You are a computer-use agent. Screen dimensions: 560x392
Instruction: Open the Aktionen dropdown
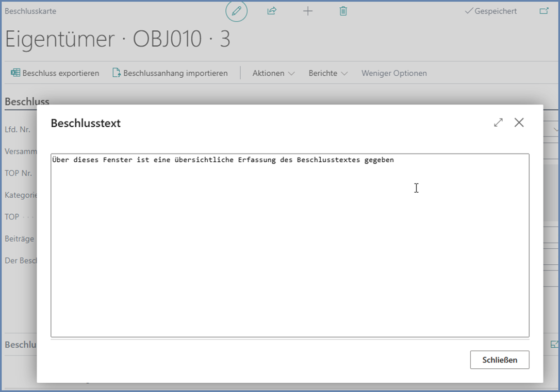click(x=273, y=73)
